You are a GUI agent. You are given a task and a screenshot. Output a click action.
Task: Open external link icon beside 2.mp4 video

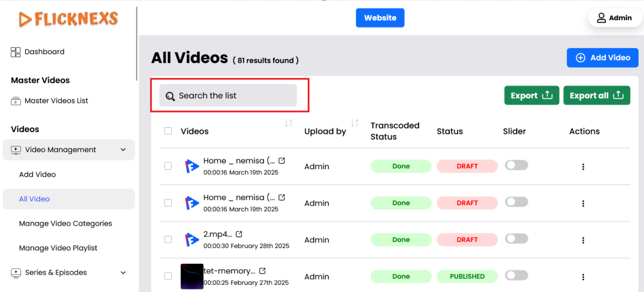(x=239, y=234)
